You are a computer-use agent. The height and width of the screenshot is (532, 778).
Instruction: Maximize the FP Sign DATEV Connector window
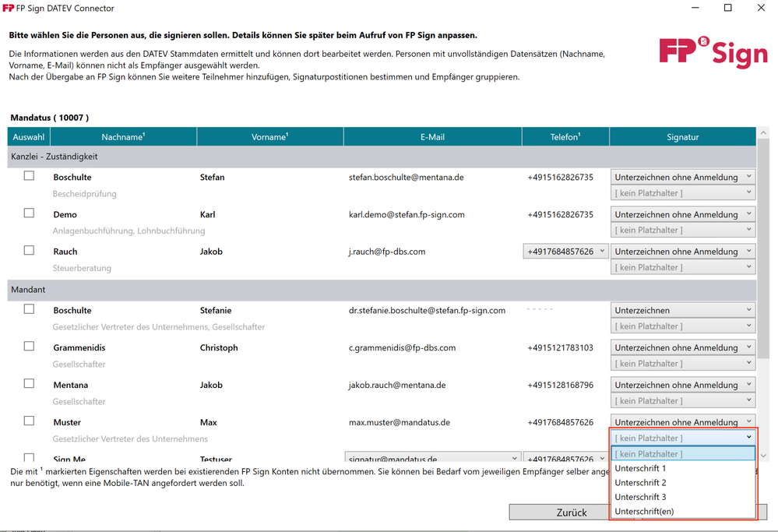pyautogui.click(x=728, y=8)
